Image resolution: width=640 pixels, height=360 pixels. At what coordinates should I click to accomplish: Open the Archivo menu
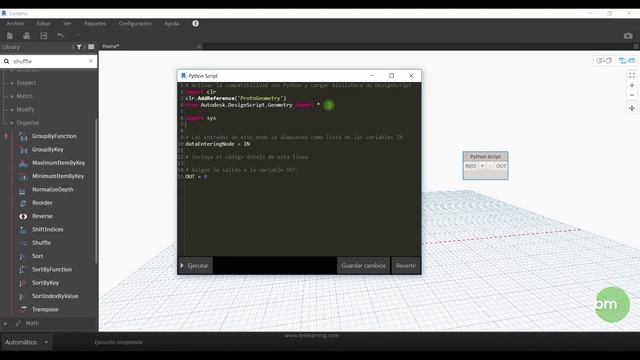[15, 24]
